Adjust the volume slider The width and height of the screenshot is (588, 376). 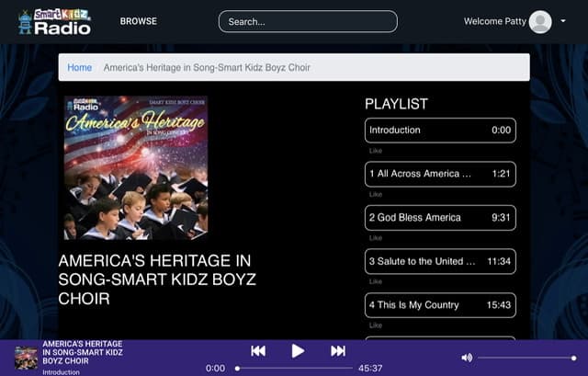point(526,358)
